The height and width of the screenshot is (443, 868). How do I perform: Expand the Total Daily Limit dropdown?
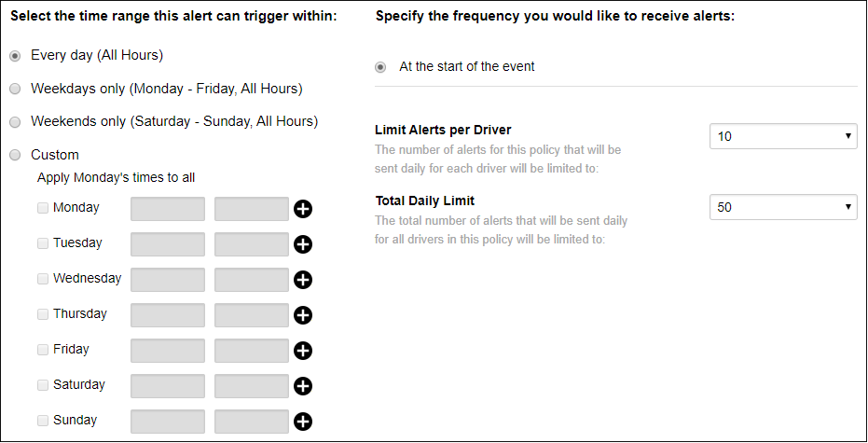(x=783, y=207)
